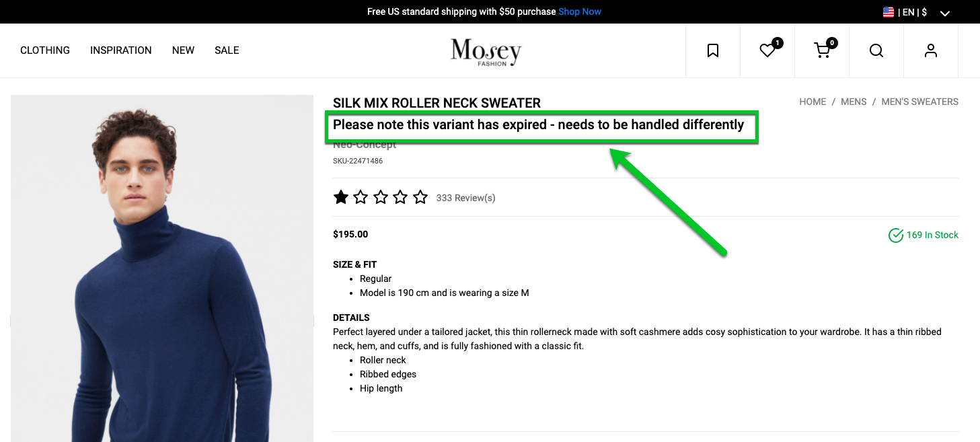
Task: Select the first filled rating star
Action: 341,197
